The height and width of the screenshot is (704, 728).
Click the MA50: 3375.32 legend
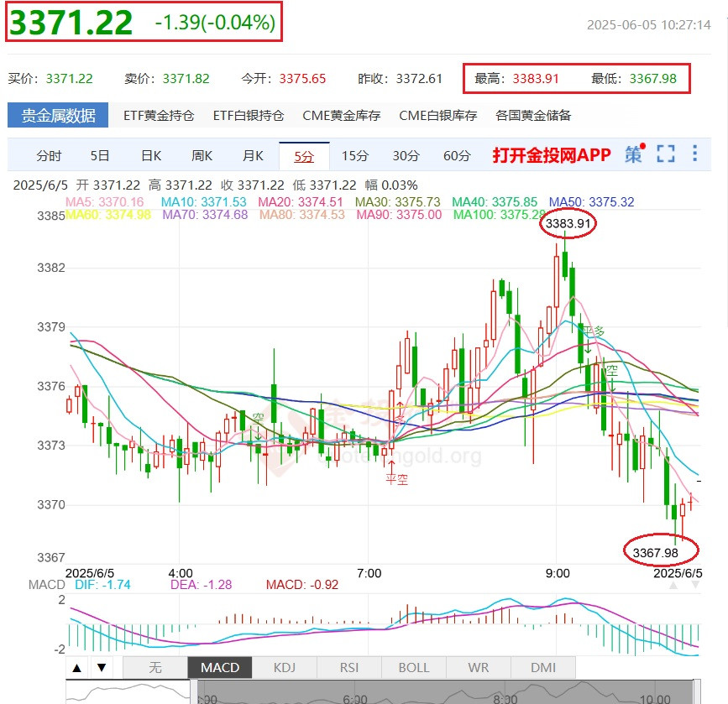(591, 202)
